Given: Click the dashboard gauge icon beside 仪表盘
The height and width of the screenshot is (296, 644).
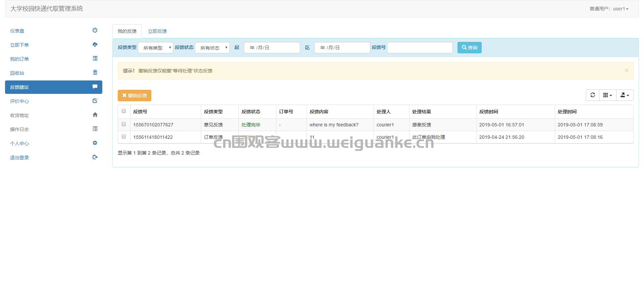Looking at the screenshot, I should [x=95, y=30].
